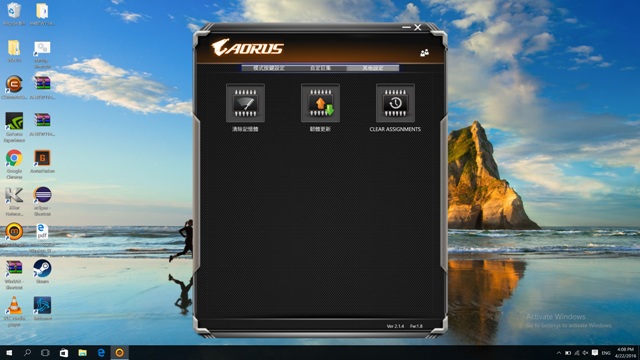Select the GeForce Experience desktop shortcut

click(x=14, y=127)
